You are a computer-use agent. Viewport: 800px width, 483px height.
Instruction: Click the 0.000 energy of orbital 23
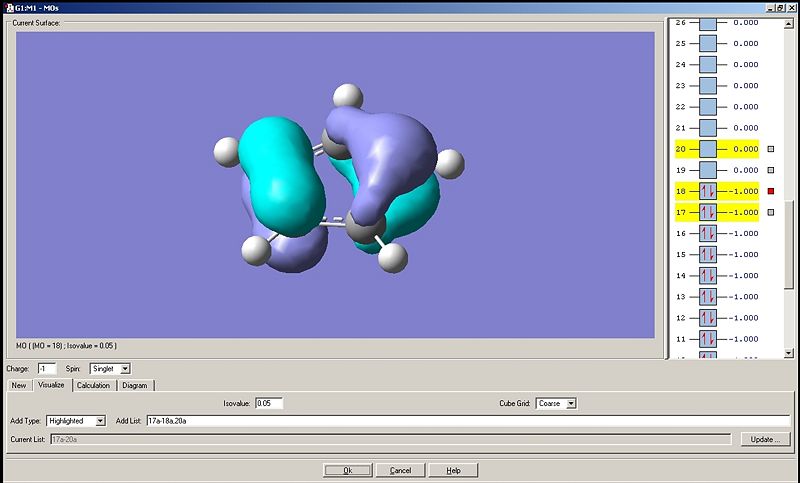click(746, 86)
